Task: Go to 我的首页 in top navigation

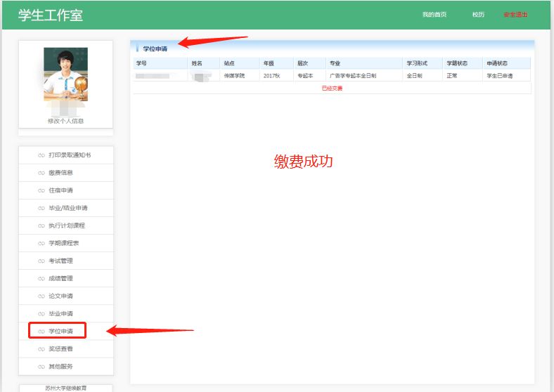Action: click(434, 15)
